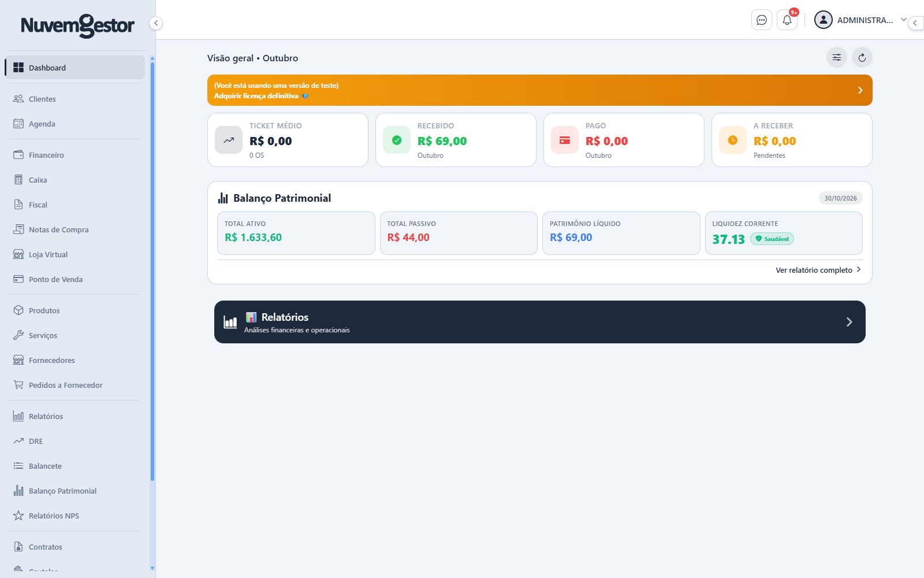
Task: Click the Recebido green check icon
Action: click(397, 140)
